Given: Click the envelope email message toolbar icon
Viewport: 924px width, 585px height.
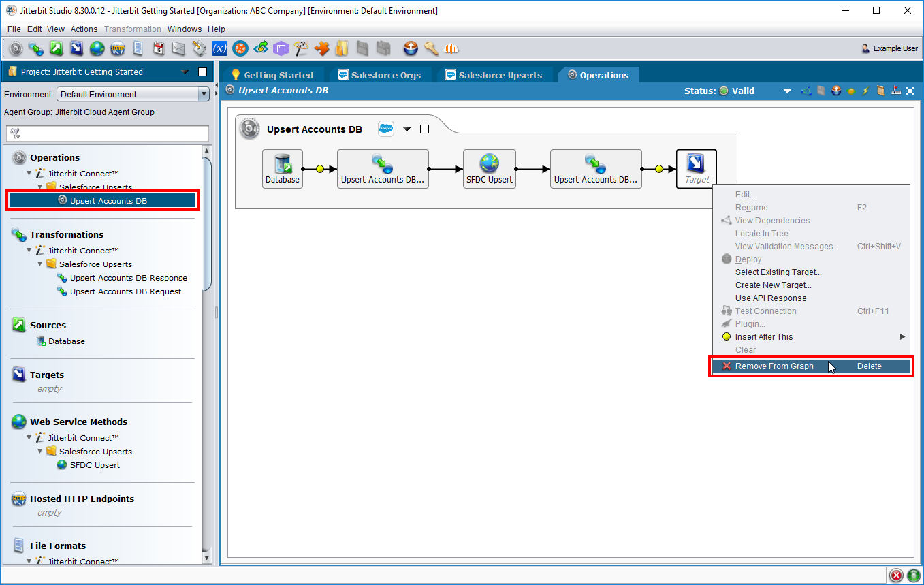Looking at the screenshot, I should 178,48.
